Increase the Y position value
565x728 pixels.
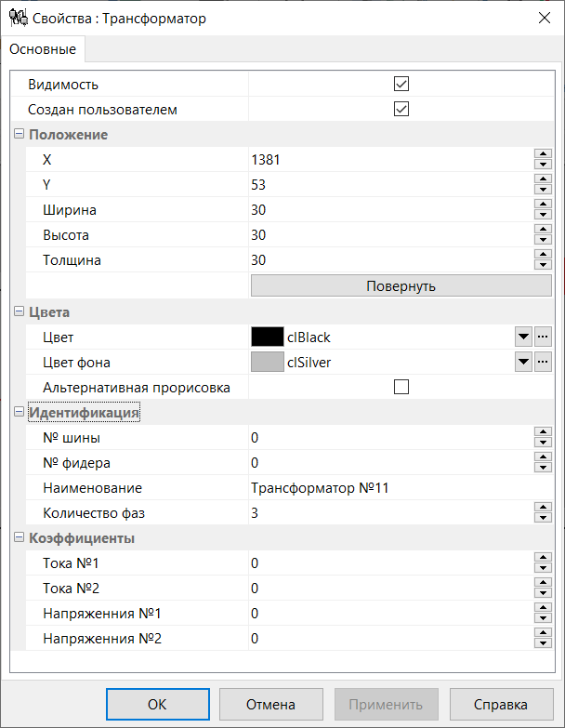click(x=544, y=179)
